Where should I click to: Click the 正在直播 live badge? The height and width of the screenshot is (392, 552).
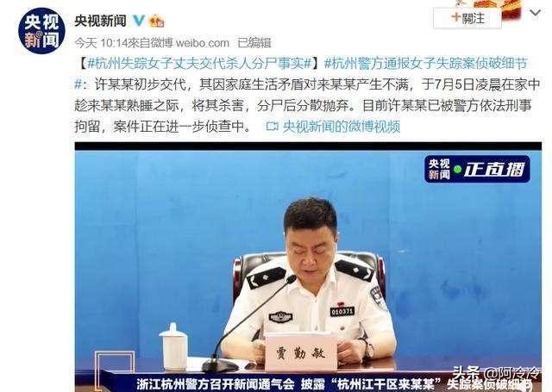477,169
